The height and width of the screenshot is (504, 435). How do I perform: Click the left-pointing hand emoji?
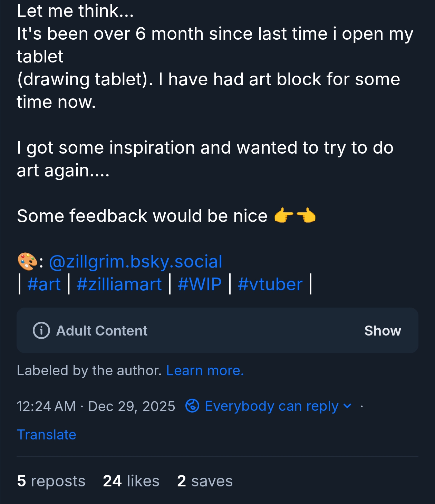[x=306, y=216]
